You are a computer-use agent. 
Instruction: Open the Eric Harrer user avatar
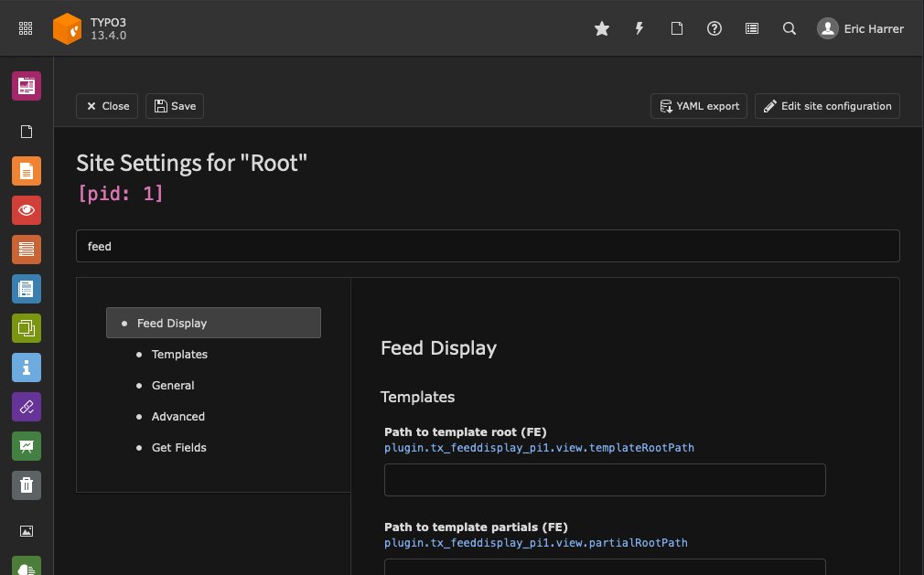[827, 28]
